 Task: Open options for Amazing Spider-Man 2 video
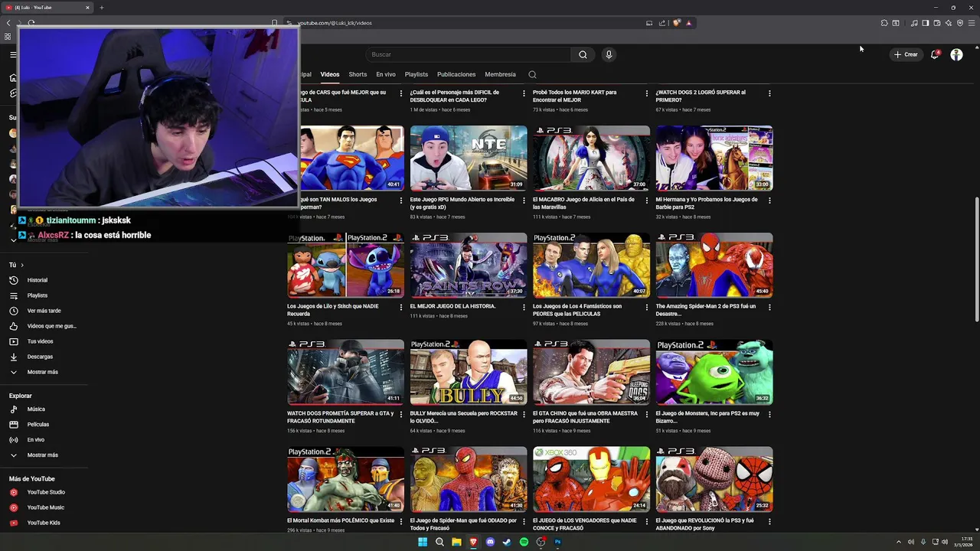tap(769, 308)
